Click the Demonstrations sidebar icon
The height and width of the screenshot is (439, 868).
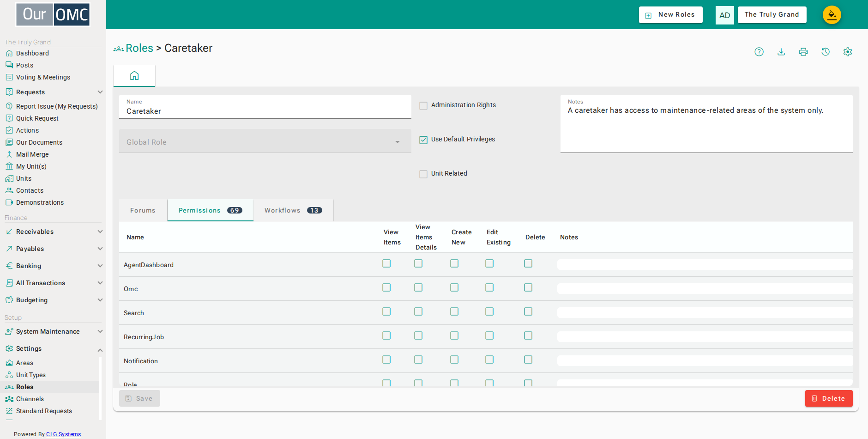[9, 202]
